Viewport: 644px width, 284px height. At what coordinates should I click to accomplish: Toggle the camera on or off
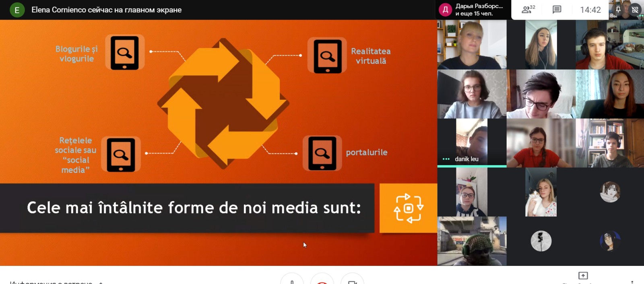pyautogui.click(x=352, y=280)
